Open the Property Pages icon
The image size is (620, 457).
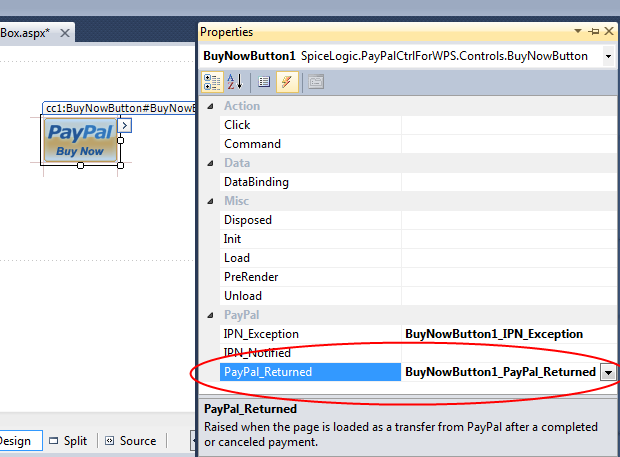click(x=315, y=82)
